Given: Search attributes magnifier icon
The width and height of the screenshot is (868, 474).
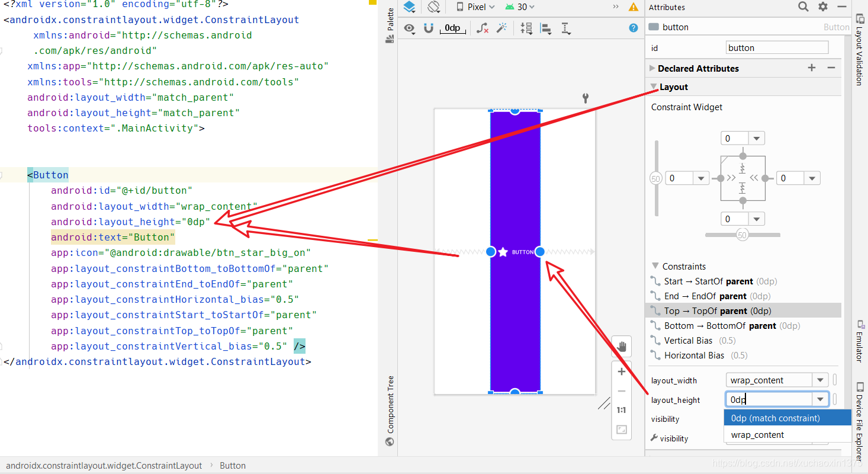Looking at the screenshot, I should pyautogui.click(x=803, y=7).
